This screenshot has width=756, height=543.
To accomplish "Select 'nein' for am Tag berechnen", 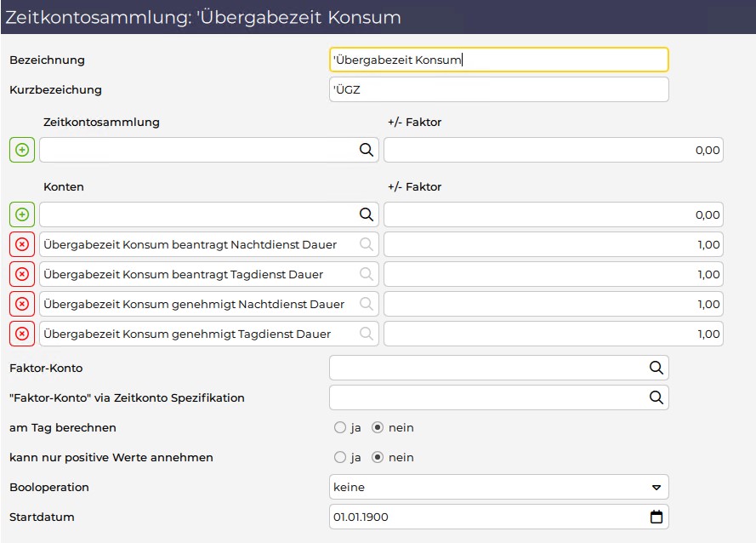I will coord(378,427).
